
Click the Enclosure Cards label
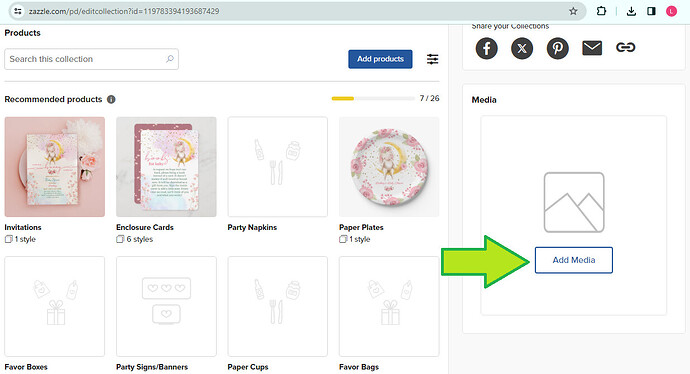tap(145, 227)
